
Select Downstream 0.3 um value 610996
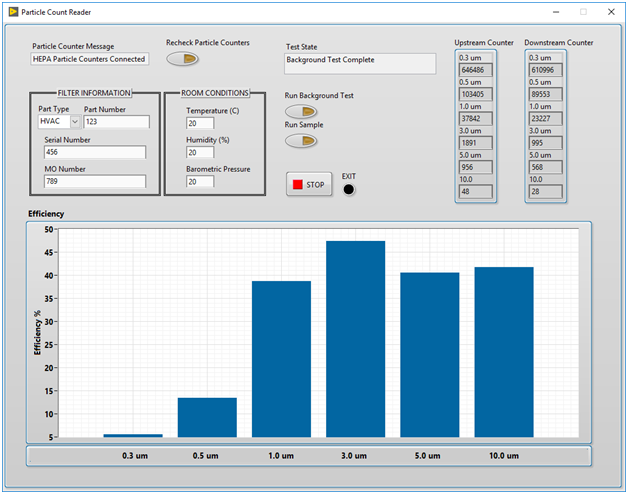click(x=545, y=70)
